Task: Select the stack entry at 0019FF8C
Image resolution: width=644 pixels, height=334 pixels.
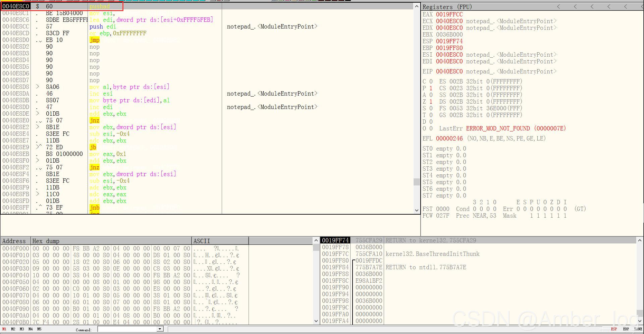Action: 478,281
